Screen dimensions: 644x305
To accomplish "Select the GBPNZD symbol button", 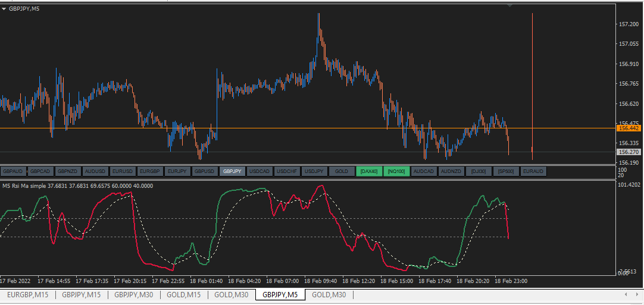I will pyautogui.click(x=68, y=171).
